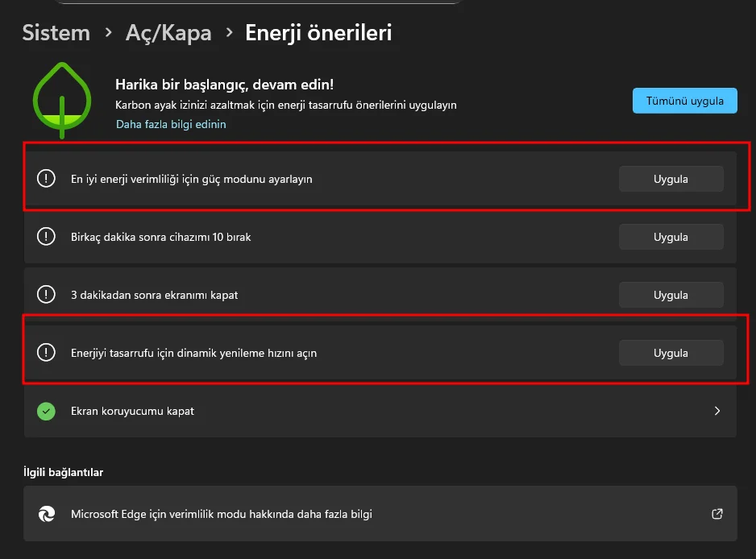Click warning icon next to sleep recommendation

[x=46, y=237]
